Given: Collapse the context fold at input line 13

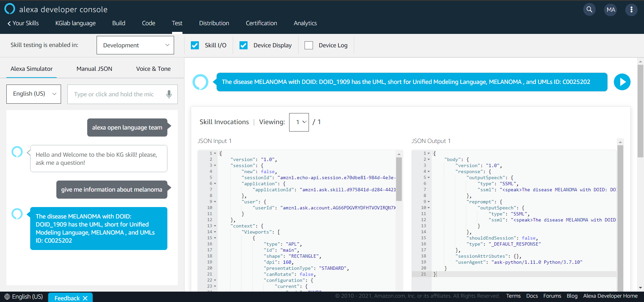Looking at the screenshot, I should 215,226.
